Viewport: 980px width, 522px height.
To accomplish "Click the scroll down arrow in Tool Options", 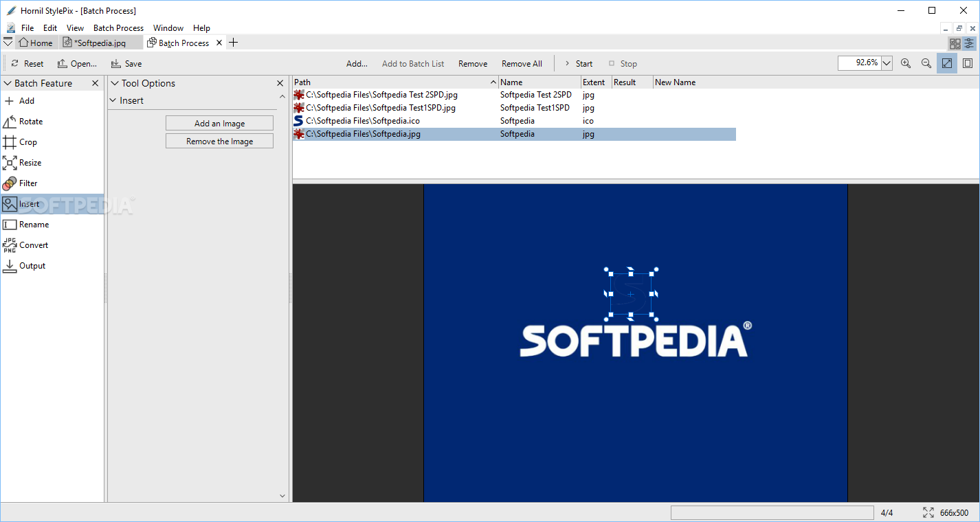I will [x=282, y=495].
